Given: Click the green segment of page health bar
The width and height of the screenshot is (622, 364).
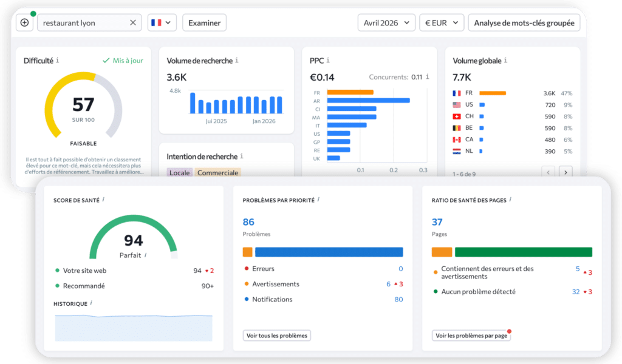Looking at the screenshot, I should tap(523, 252).
